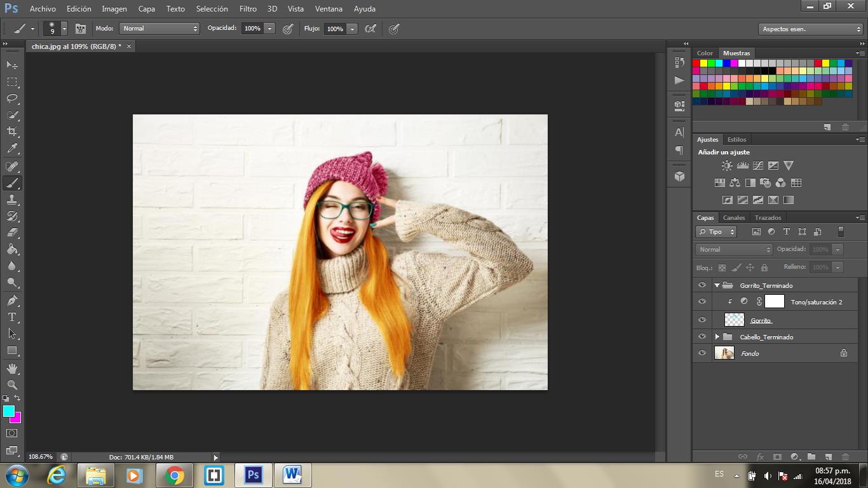Select the Crop tool
The width and height of the screenshot is (868, 488).
(12, 132)
